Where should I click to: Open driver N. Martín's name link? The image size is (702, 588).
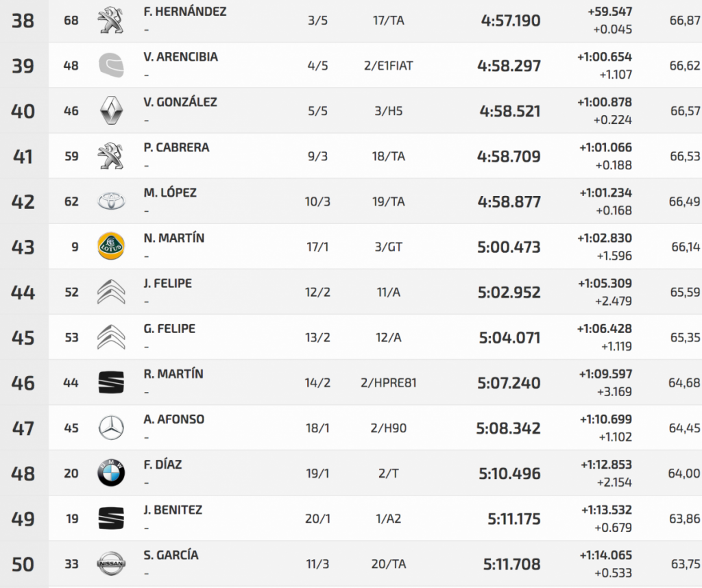click(174, 238)
